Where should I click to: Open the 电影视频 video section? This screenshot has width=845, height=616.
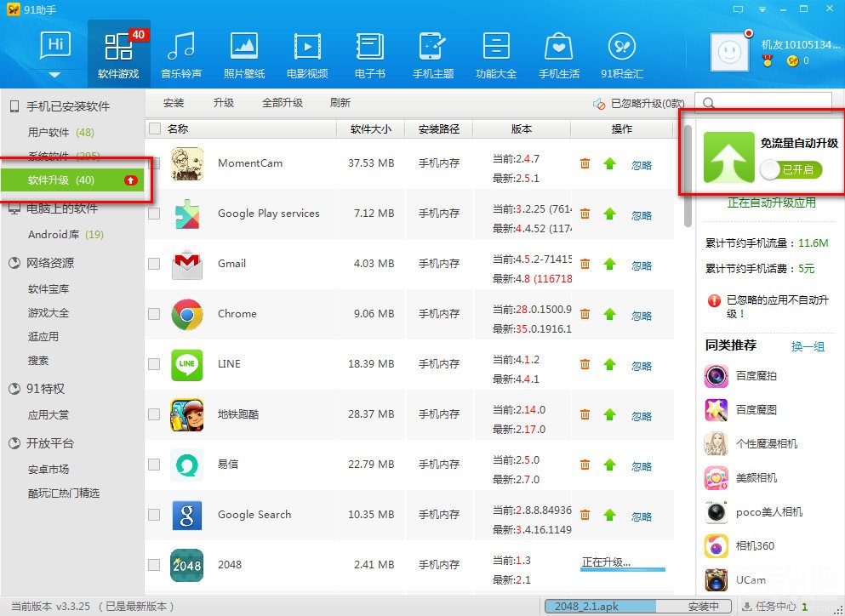coord(307,55)
